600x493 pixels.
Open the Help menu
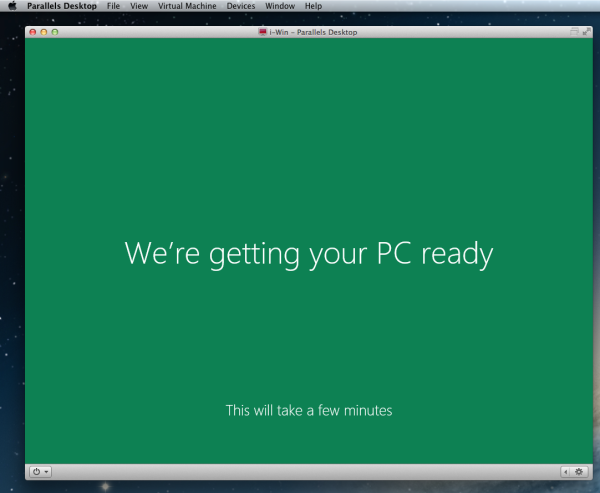click(x=313, y=6)
